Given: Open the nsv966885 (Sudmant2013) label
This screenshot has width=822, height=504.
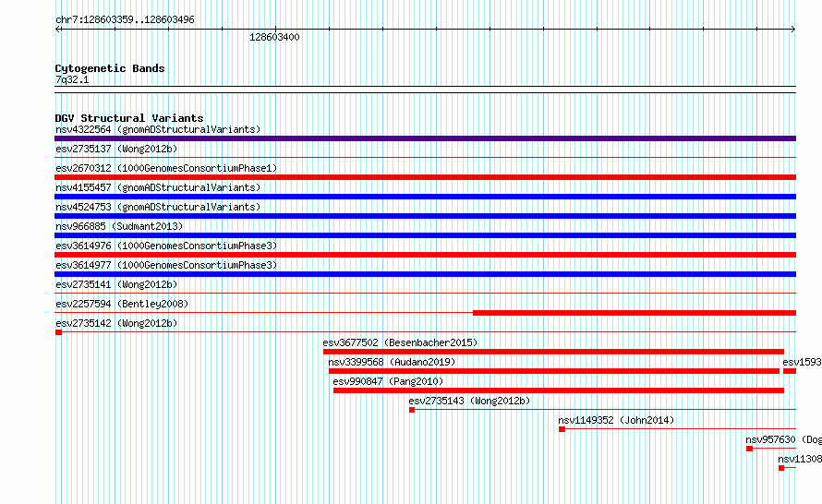Looking at the screenshot, I should (x=119, y=226).
